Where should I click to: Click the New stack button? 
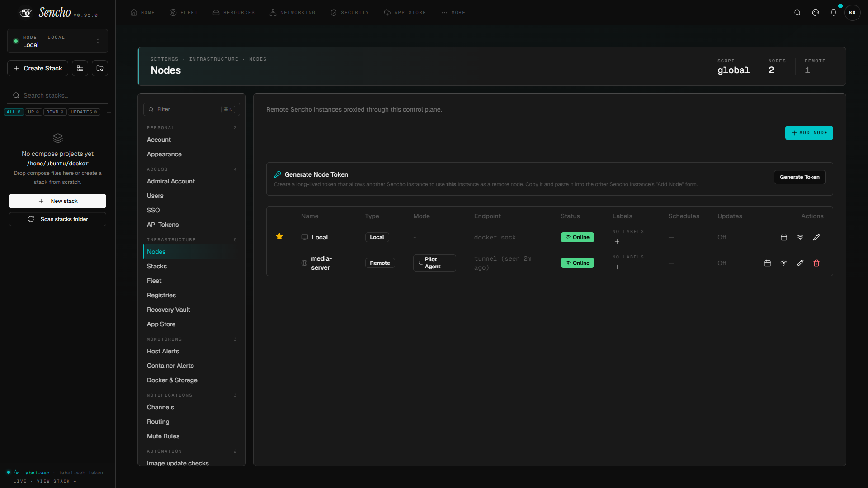tap(57, 201)
